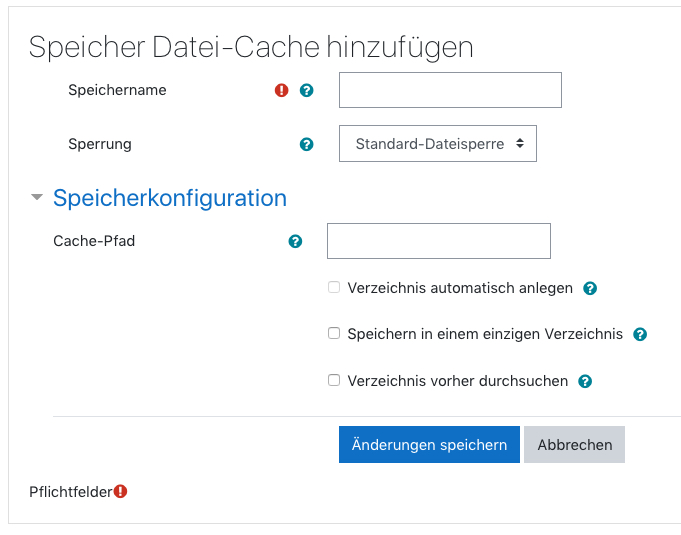The width and height of the screenshot is (681, 535).
Task: Check the Verzeichnis vorher durchsuchen checkbox
Action: click(334, 381)
